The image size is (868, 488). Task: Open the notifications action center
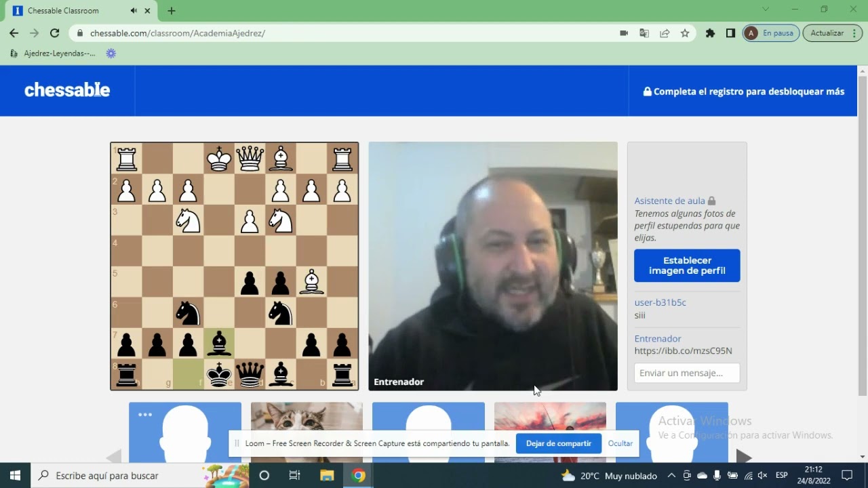point(847,475)
